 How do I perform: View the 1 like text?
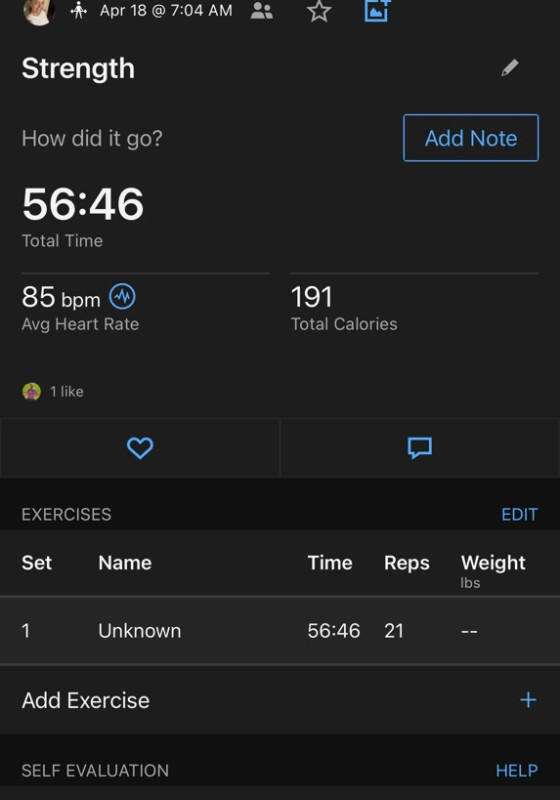[67, 391]
